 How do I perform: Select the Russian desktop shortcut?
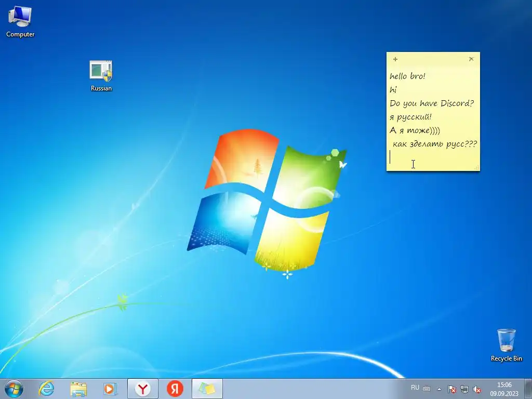(101, 76)
